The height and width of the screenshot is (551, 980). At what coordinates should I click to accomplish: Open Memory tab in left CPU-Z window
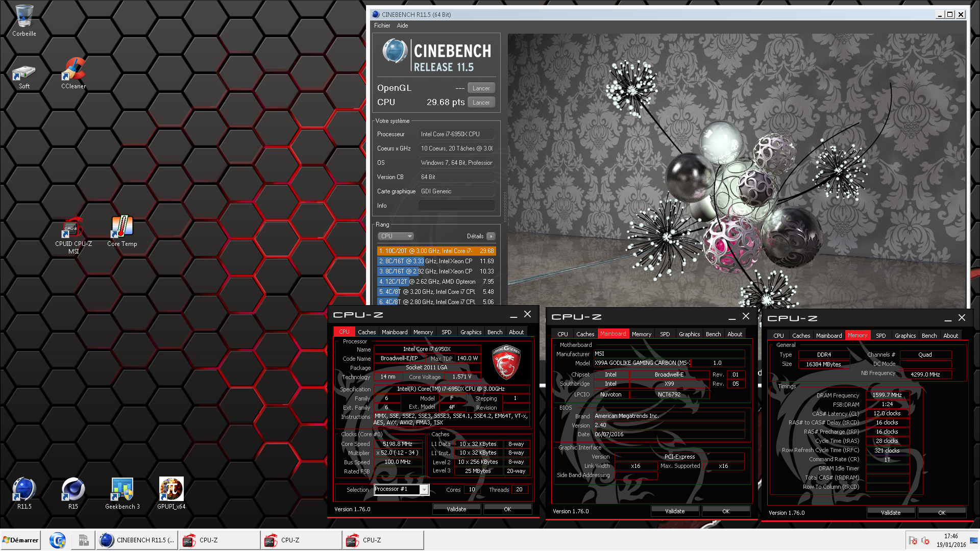pos(423,332)
